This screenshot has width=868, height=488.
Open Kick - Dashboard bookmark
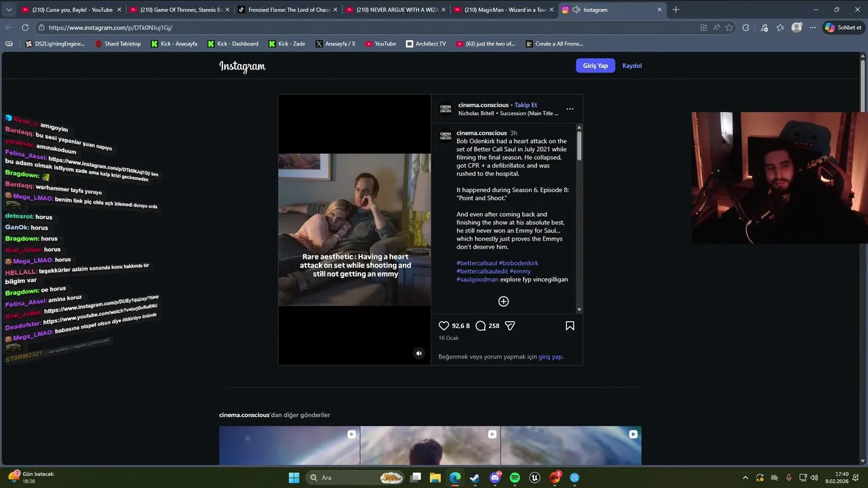click(233, 44)
